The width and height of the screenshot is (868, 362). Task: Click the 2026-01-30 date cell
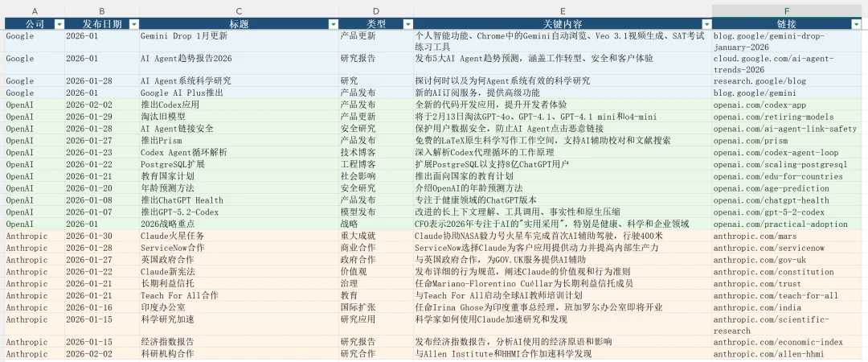click(88, 236)
